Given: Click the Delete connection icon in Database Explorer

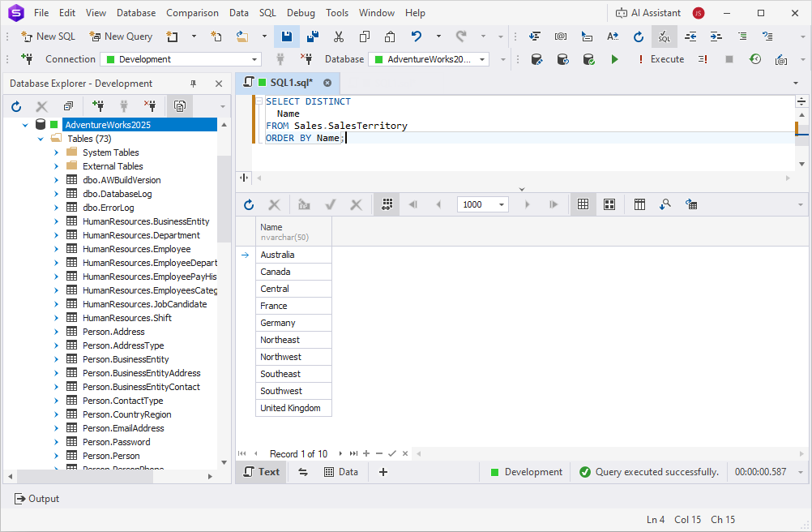Looking at the screenshot, I should [150, 106].
